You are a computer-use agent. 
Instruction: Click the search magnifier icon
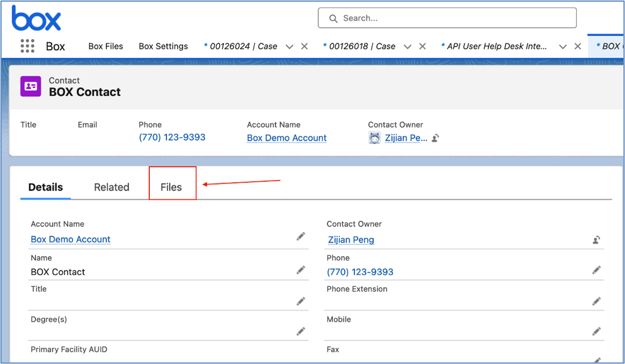coord(333,18)
